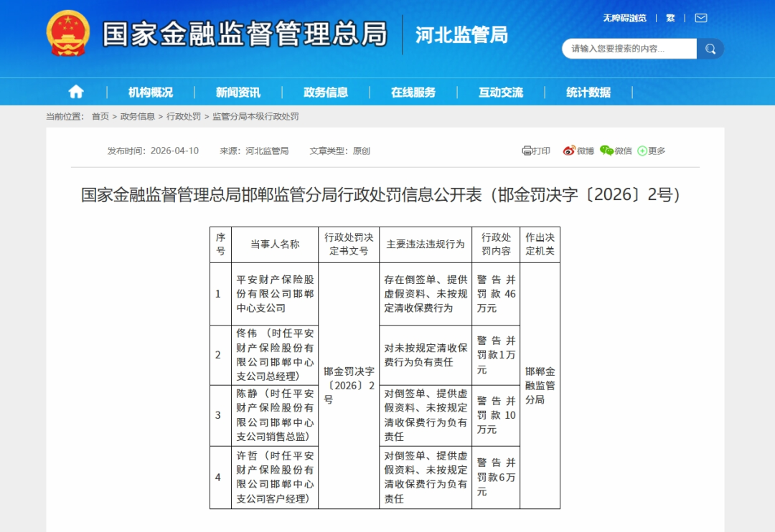Click the 对未按规定清收保费行为负有责任 cell
775x532 pixels.
pyautogui.click(x=426, y=355)
